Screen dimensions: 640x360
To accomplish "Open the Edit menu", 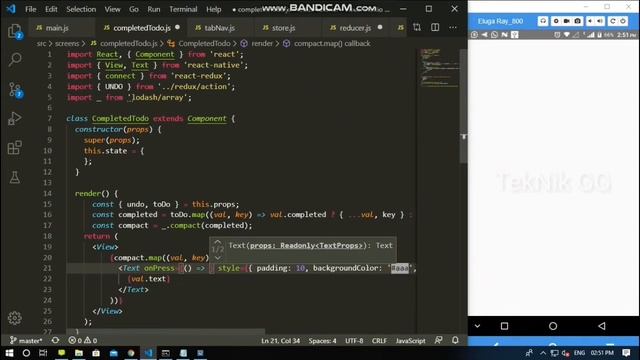I will [51, 9].
